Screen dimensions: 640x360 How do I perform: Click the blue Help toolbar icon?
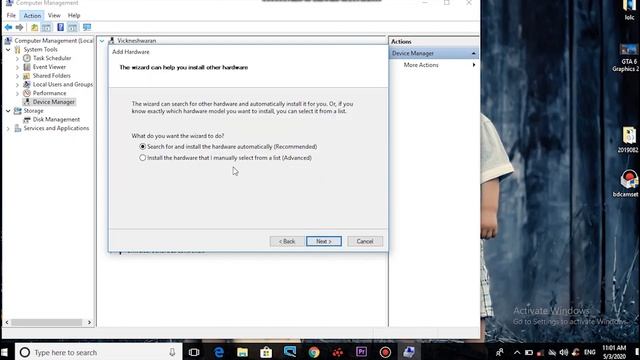[60, 27]
